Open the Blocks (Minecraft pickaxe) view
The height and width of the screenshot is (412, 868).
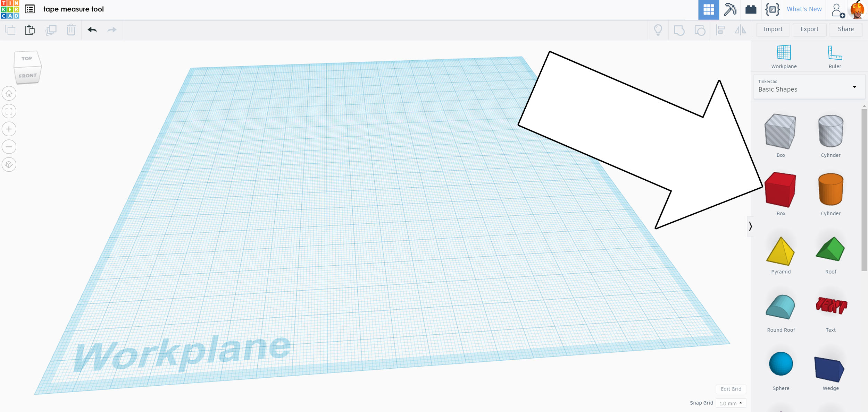[x=730, y=9]
